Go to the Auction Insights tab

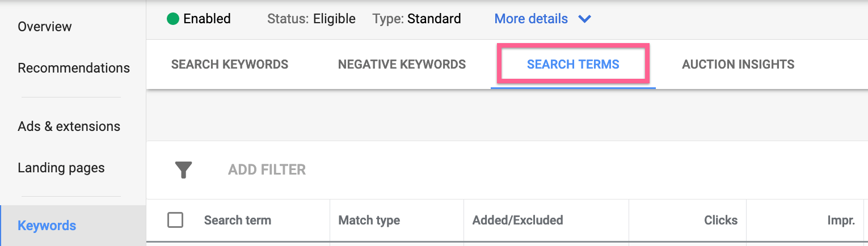pos(738,65)
